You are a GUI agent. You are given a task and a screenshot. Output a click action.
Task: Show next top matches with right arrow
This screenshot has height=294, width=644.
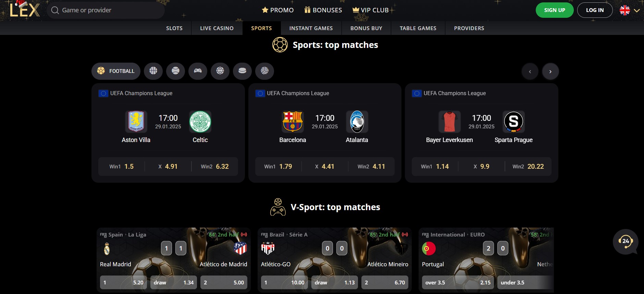tap(550, 71)
